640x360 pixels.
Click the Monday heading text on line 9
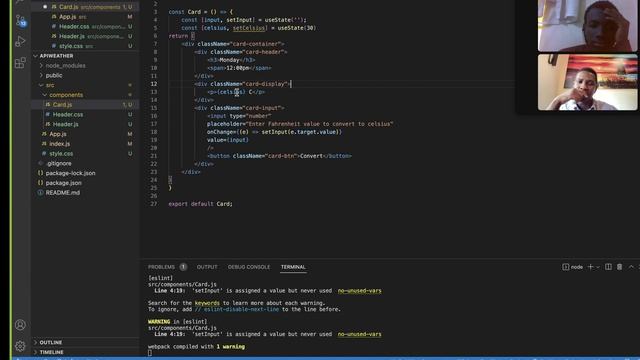[229, 60]
